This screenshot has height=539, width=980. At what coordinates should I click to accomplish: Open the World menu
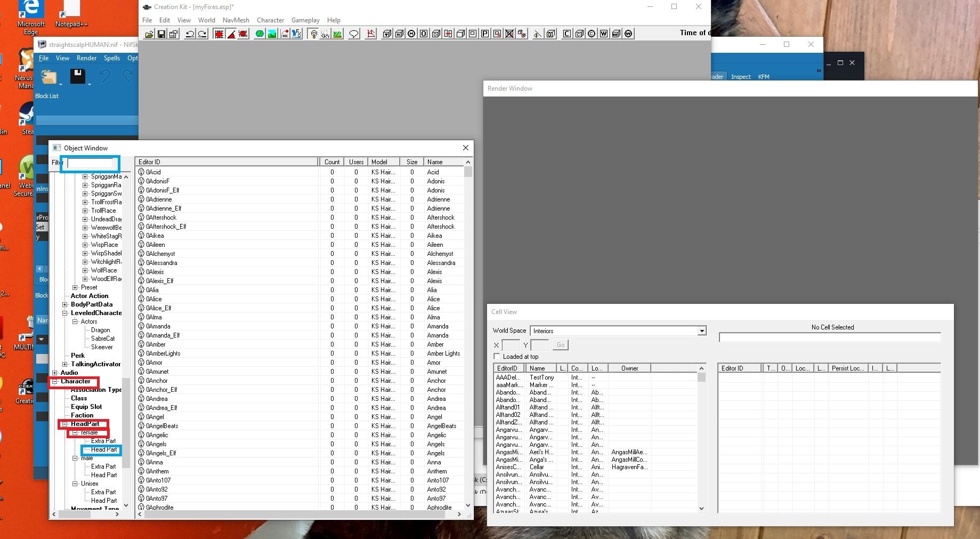pos(206,20)
